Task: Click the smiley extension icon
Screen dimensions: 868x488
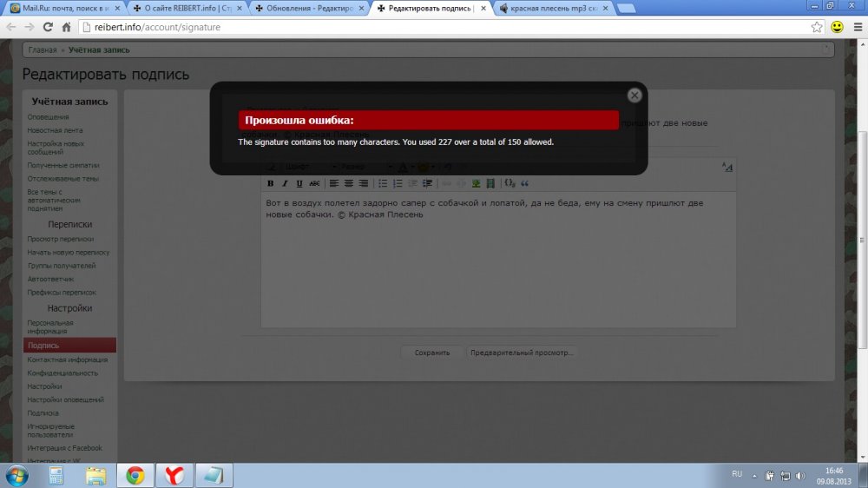Action: tap(837, 27)
